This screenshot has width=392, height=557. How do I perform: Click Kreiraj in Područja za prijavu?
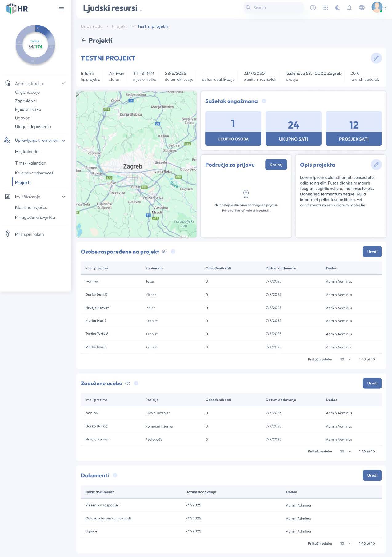click(276, 165)
